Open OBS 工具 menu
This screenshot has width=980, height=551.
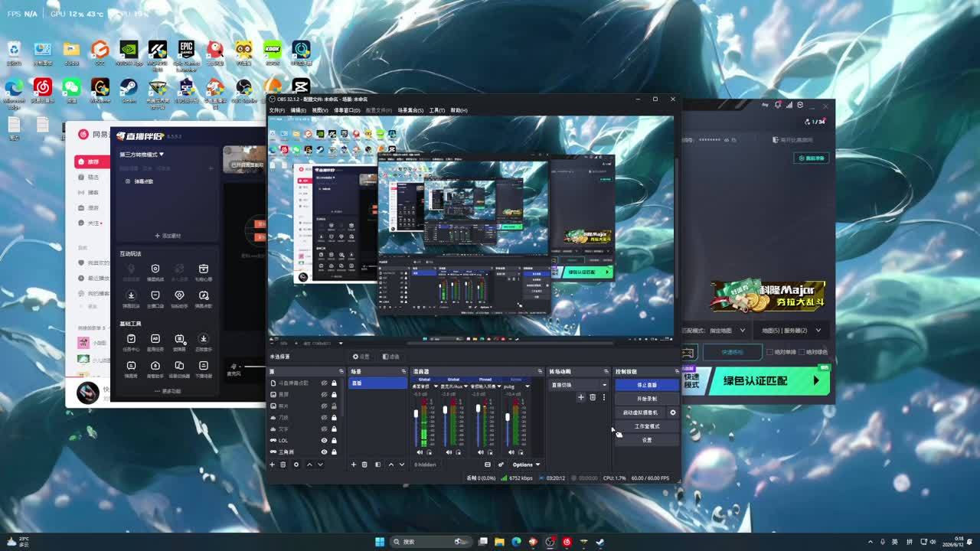click(436, 110)
